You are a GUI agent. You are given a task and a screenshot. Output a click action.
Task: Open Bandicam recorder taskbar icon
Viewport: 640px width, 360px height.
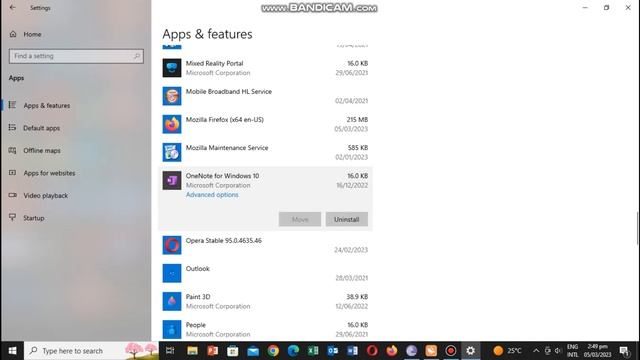click(451, 351)
